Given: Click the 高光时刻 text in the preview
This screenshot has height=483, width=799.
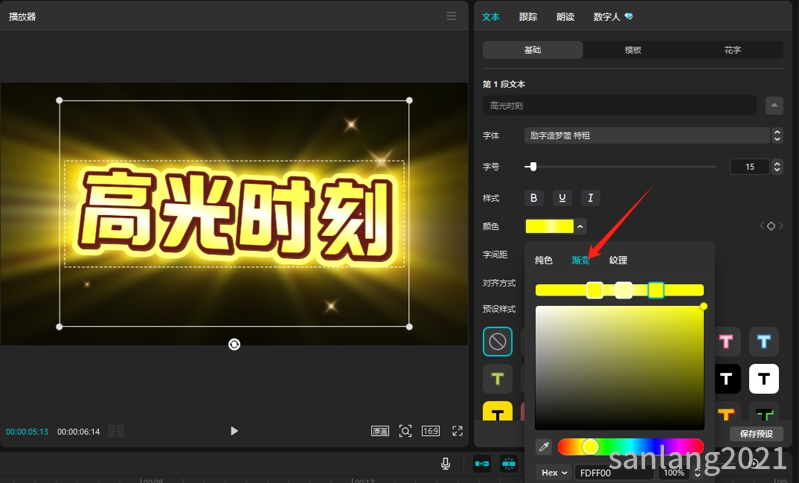Looking at the screenshot, I should [x=234, y=214].
